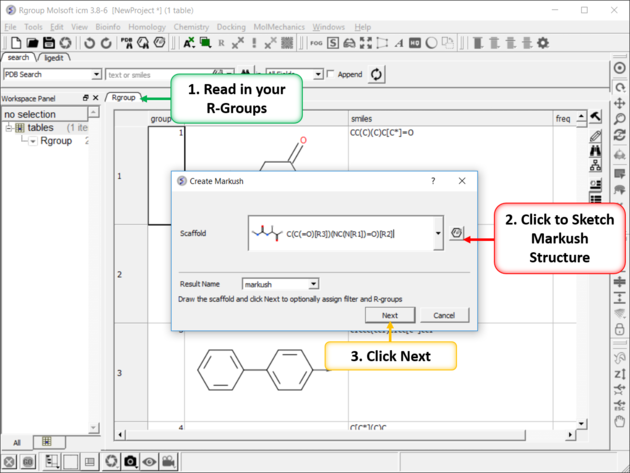This screenshot has width=630, height=473.
Task: Click the camera snapshot icon in bottom bar
Action: (130, 461)
